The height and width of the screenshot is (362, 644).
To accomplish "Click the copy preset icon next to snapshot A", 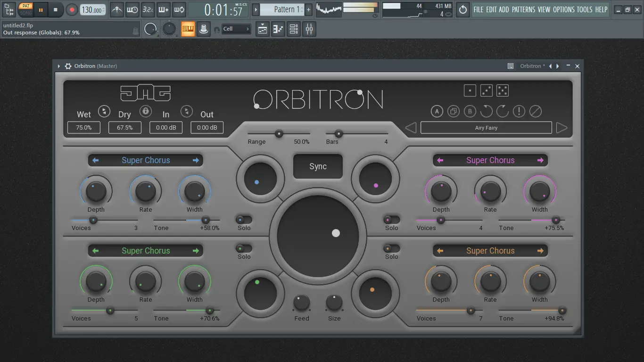I will [x=453, y=111].
